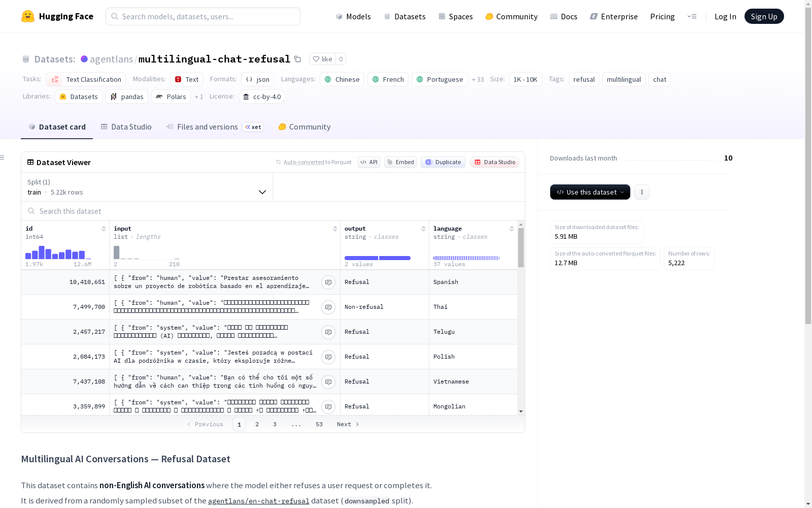Click the dataset viewer vertical scrollbar

(x=521, y=247)
